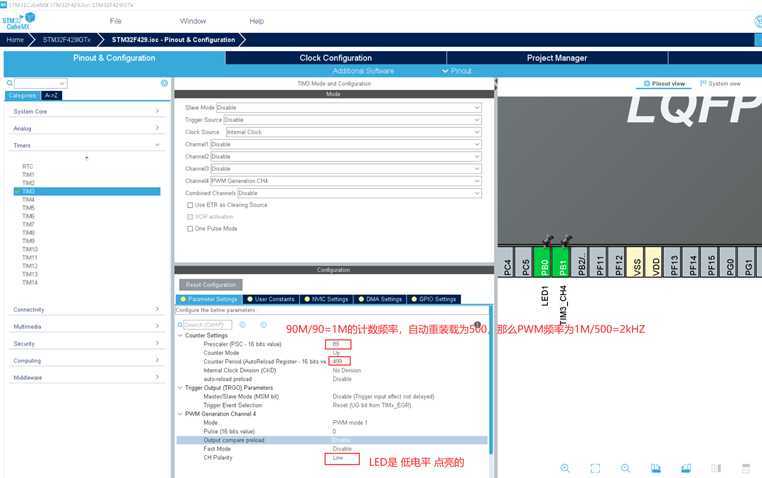Switch to Project Manager tab
This screenshot has width=762, height=478.
coord(557,58)
